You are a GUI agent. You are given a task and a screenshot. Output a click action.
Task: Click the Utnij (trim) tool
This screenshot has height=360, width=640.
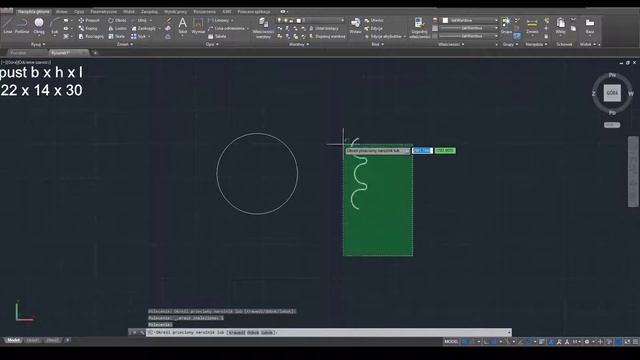[139, 20]
